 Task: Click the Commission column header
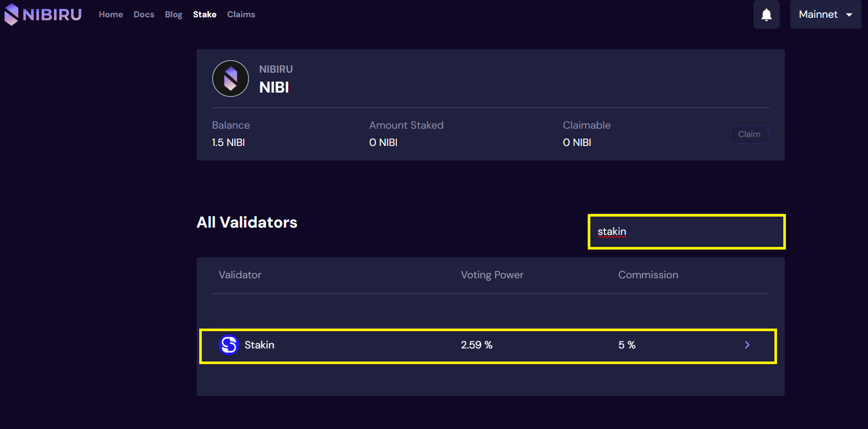pos(648,275)
